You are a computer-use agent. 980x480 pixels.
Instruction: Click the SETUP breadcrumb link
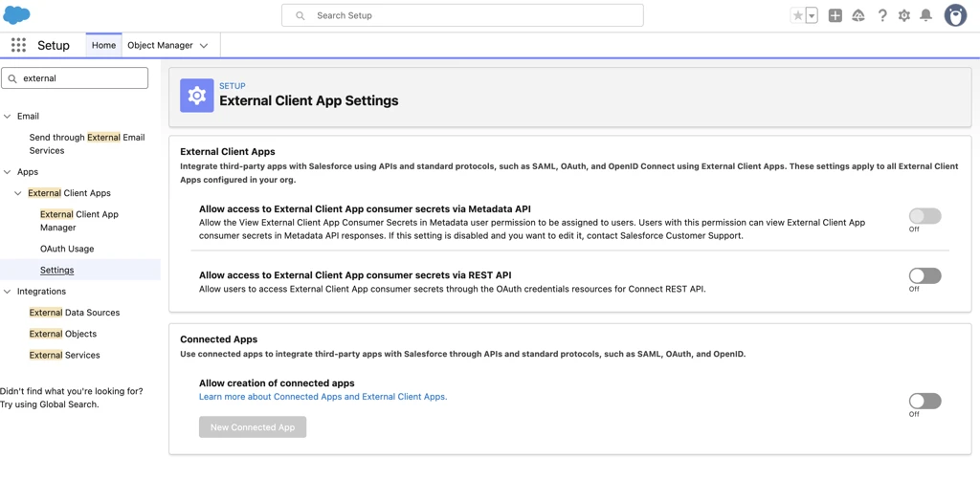233,86
